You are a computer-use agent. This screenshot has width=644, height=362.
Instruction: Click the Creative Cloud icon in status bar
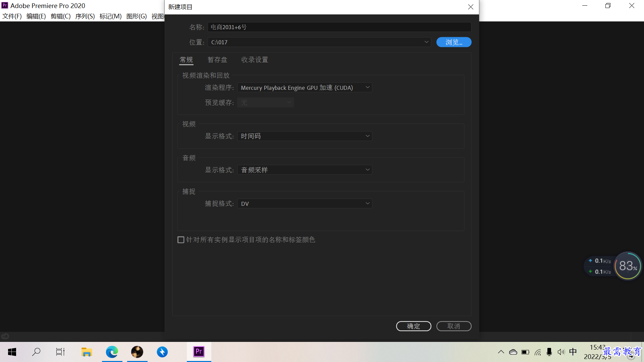(x=5, y=336)
